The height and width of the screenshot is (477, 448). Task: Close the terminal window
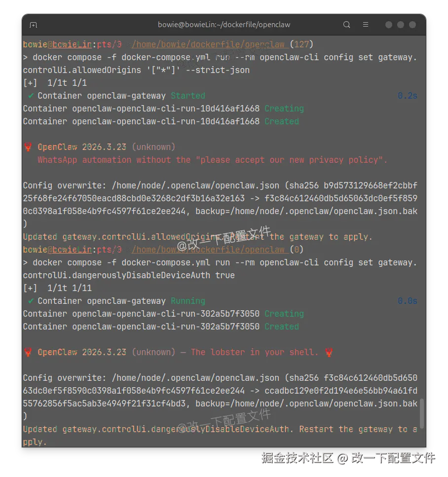click(x=412, y=25)
